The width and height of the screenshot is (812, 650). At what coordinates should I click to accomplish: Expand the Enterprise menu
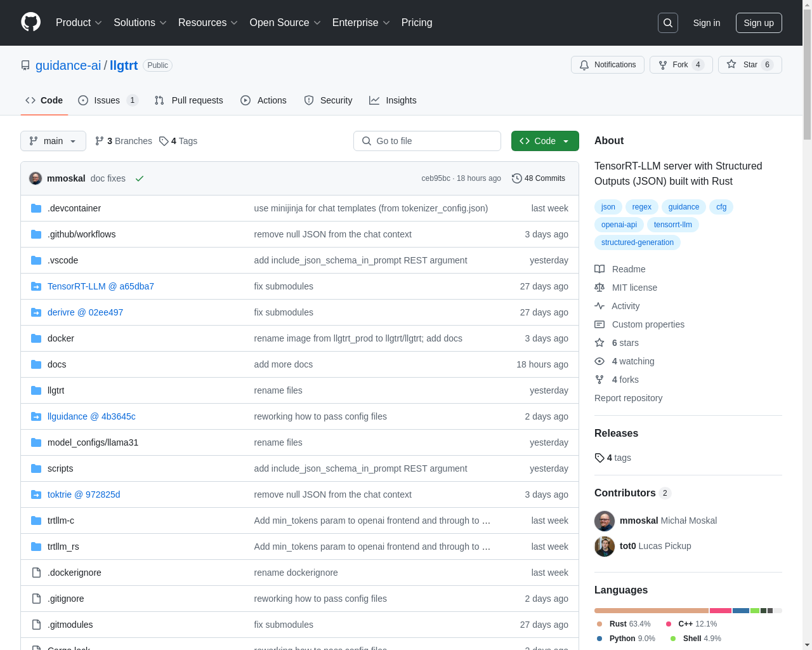point(361,23)
